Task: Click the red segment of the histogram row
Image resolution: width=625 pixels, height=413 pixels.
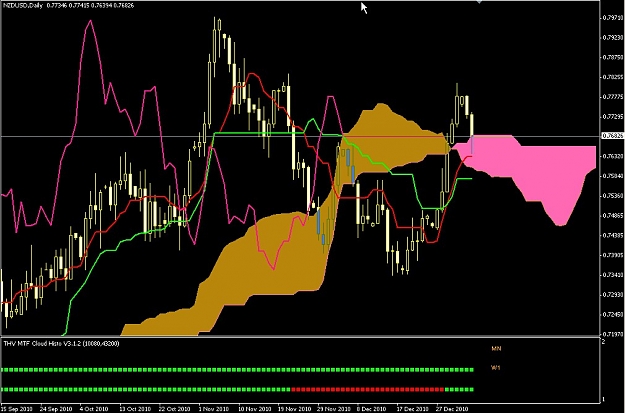Action: tap(368, 389)
